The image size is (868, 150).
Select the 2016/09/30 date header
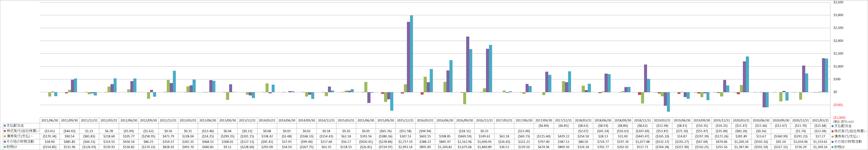pos(464,120)
